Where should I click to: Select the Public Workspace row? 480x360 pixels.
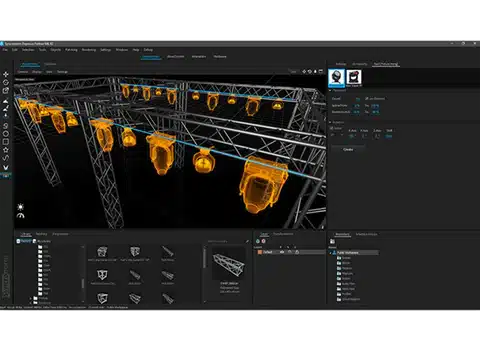tap(354, 253)
